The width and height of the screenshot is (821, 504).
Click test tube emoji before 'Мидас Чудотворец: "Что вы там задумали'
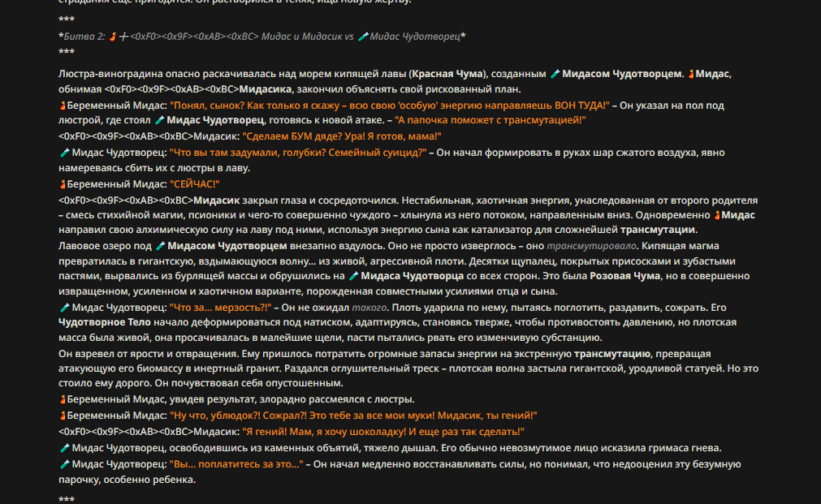[65, 153]
